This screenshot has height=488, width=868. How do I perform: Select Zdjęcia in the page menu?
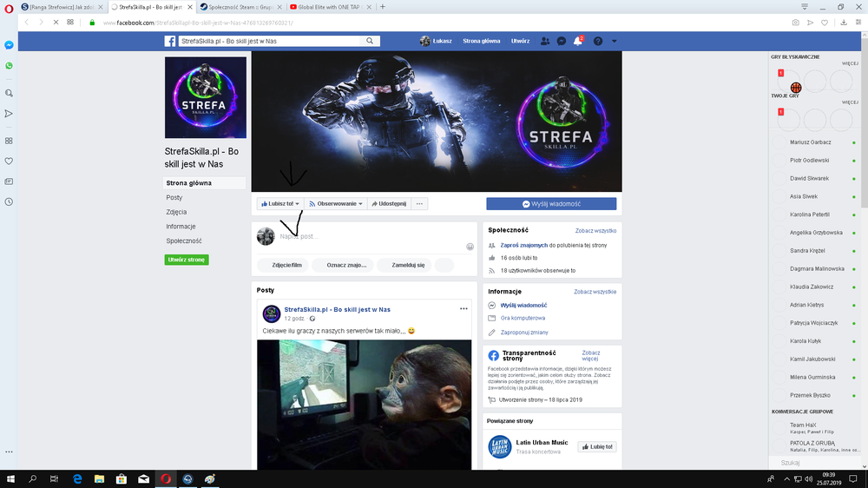click(176, 212)
